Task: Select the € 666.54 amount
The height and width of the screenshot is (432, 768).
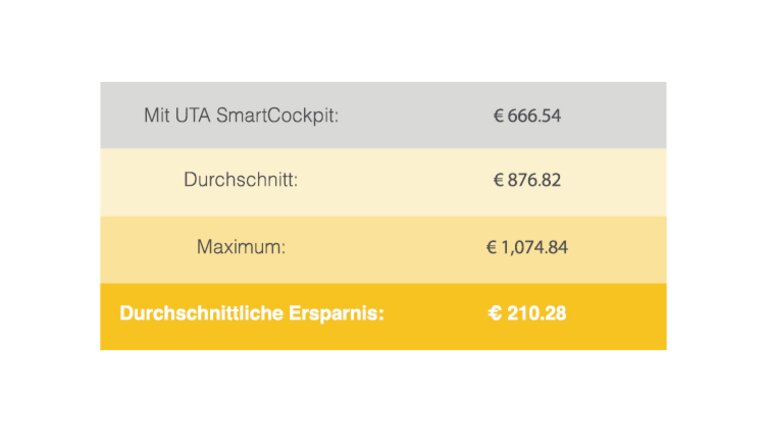Action: pos(527,116)
